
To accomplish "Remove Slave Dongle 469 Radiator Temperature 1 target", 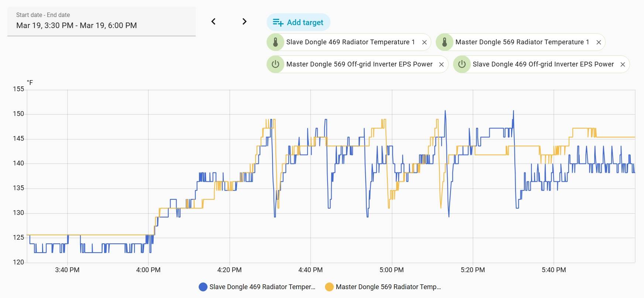I will click(x=425, y=42).
